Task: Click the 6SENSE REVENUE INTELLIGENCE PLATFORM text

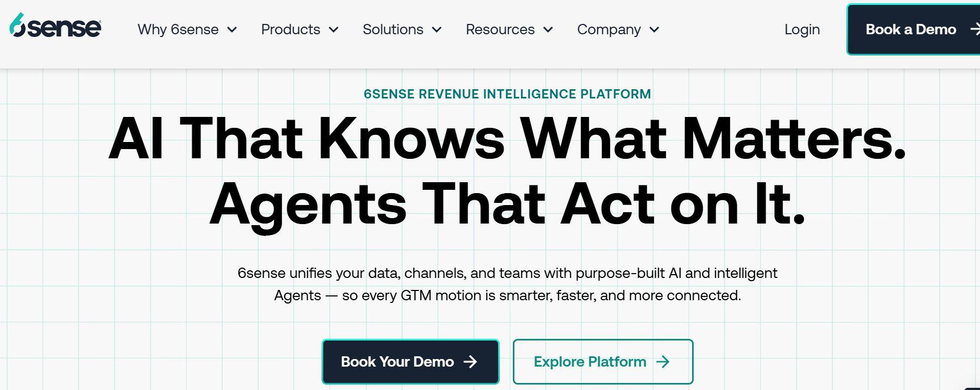Action: (x=507, y=94)
